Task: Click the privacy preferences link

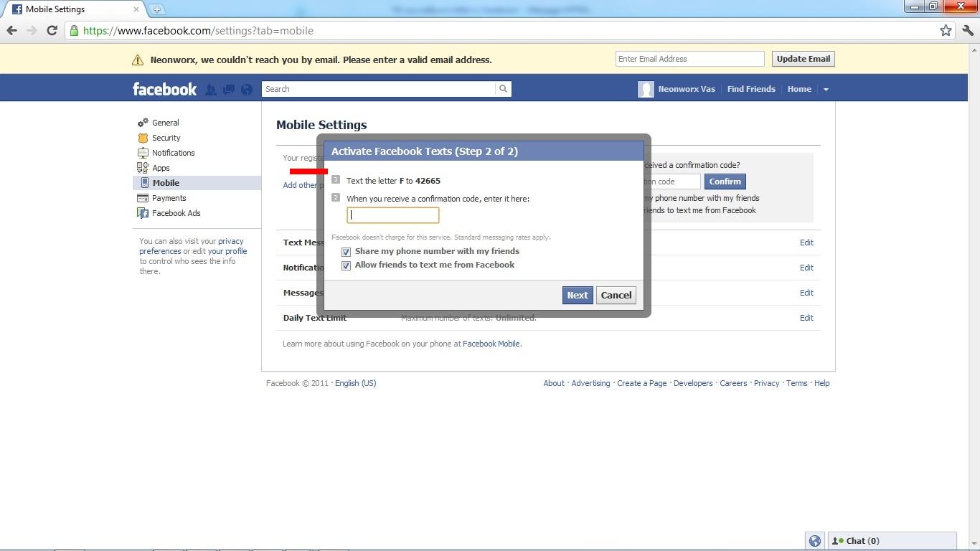Action: pos(192,246)
